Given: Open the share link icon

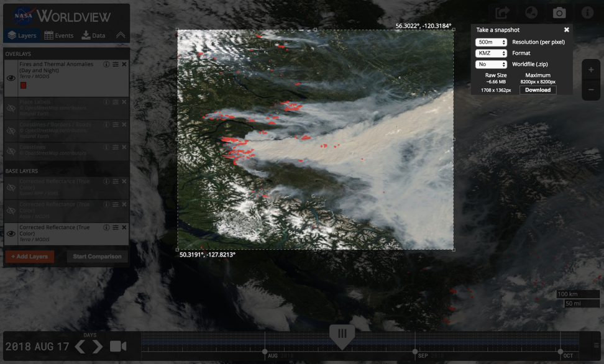Looking at the screenshot, I should (502, 13).
